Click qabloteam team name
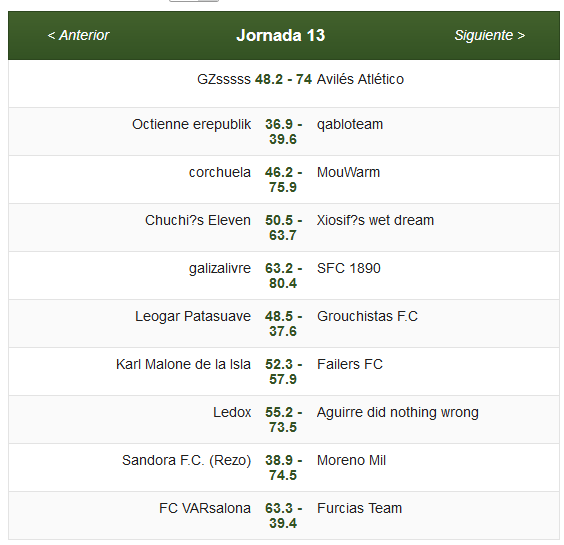This screenshot has width=564, height=545. pos(350,124)
